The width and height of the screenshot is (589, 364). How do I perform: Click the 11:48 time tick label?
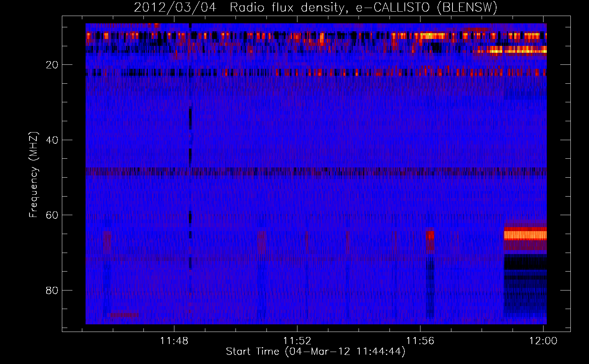(x=174, y=341)
